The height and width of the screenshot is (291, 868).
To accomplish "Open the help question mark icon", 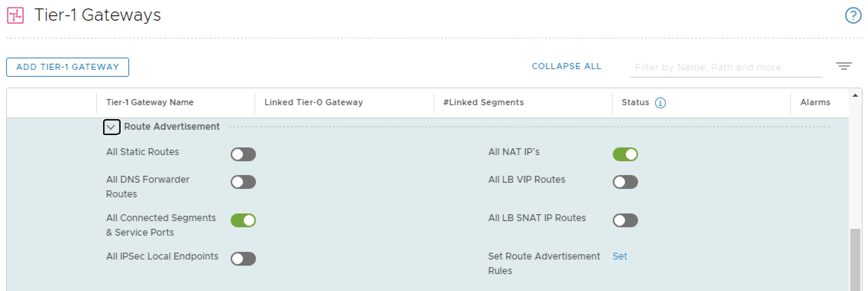I will [853, 16].
